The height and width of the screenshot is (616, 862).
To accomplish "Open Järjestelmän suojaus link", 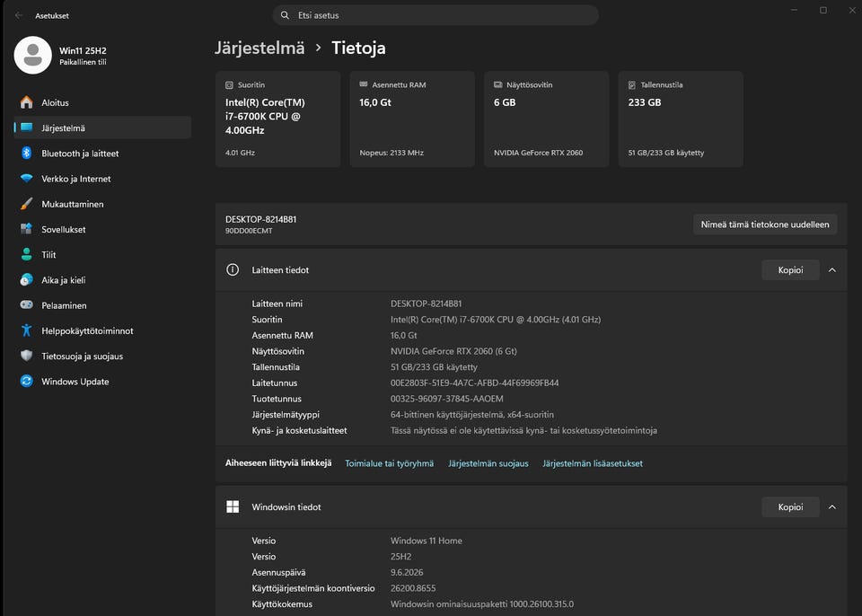I will (x=488, y=463).
